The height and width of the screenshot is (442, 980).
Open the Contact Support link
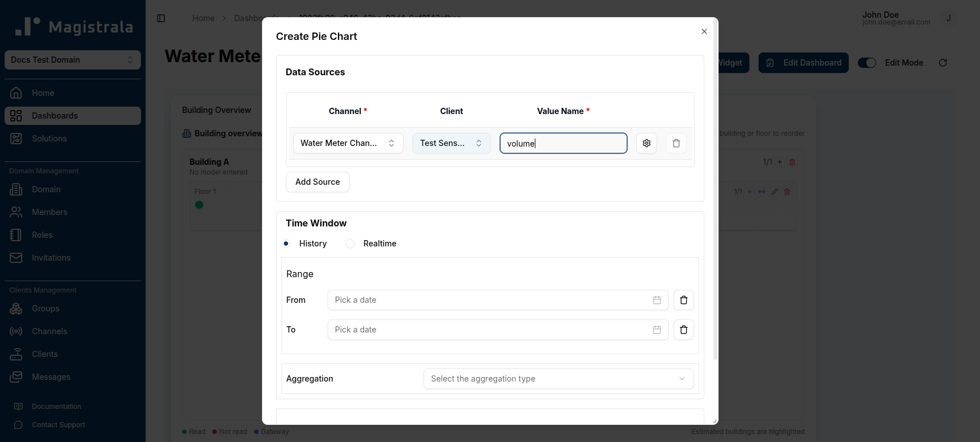point(58,425)
